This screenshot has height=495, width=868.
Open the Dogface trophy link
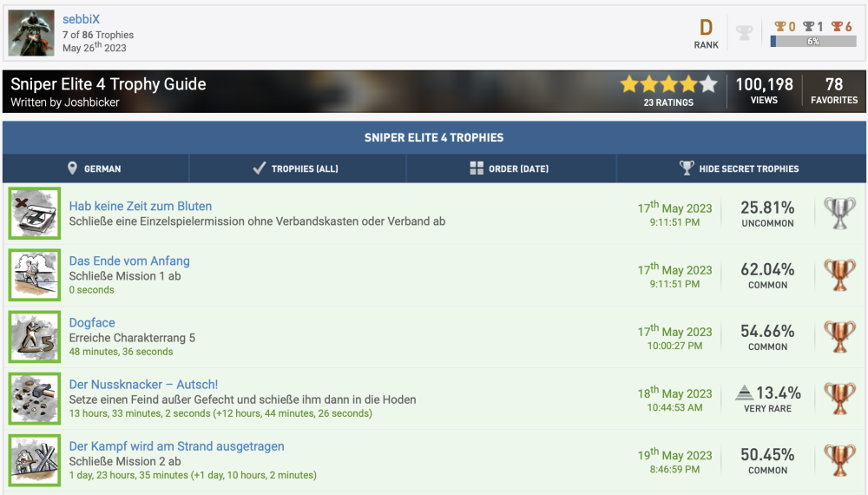pos(92,323)
